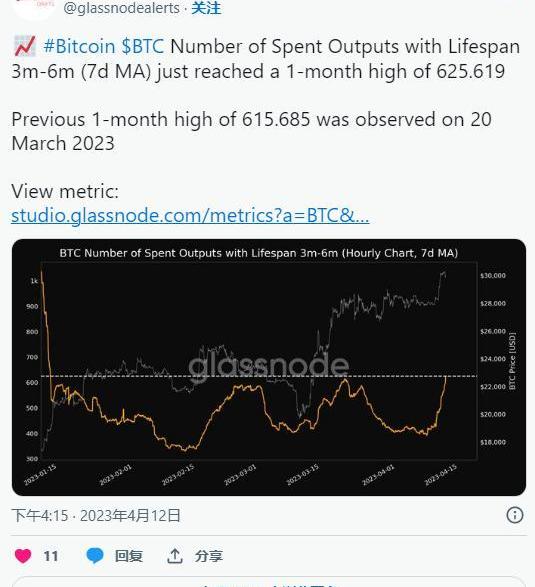Open the BTC spent outputs chart image
This screenshot has width=535, height=587.
pyautogui.click(x=269, y=367)
